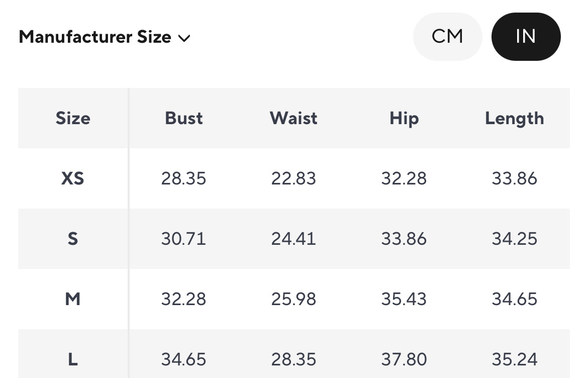This screenshot has height=378, width=588.
Task: Click M waist value 25.98
Action: [x=293, y=299]
